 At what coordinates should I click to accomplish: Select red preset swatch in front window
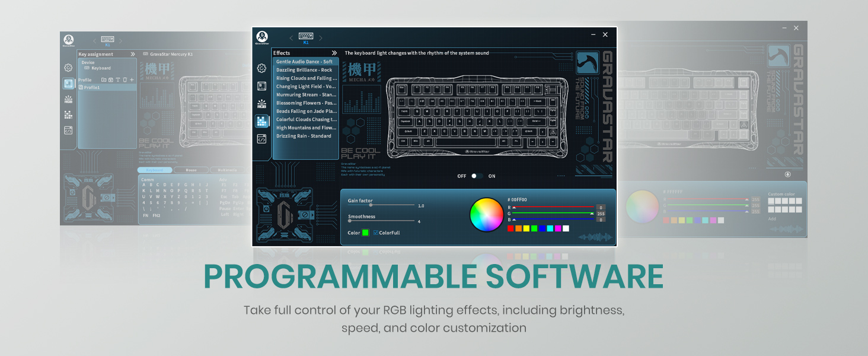tap(511, 228)
